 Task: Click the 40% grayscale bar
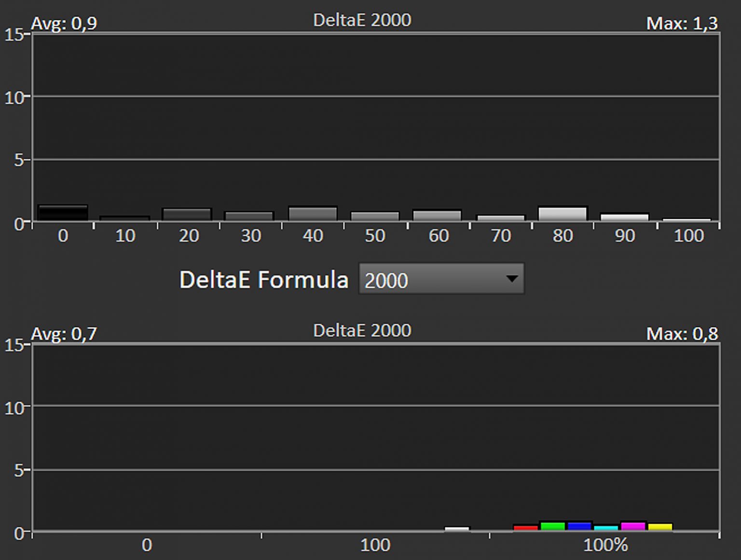[312, 214]
